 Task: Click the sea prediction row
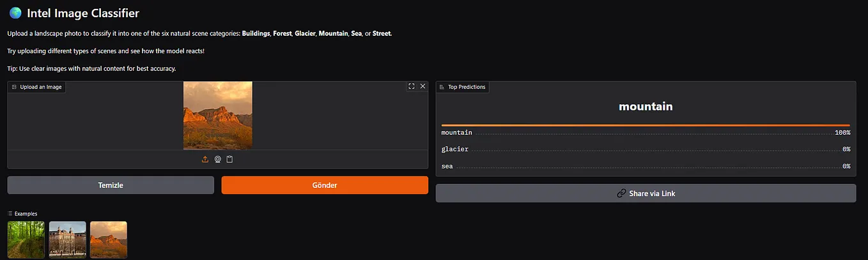(x=646, y=166)
